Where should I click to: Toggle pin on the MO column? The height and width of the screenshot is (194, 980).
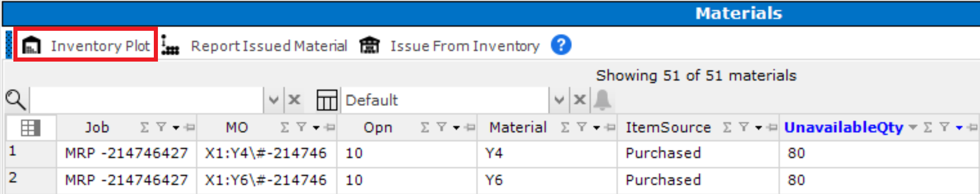[330, 127]
